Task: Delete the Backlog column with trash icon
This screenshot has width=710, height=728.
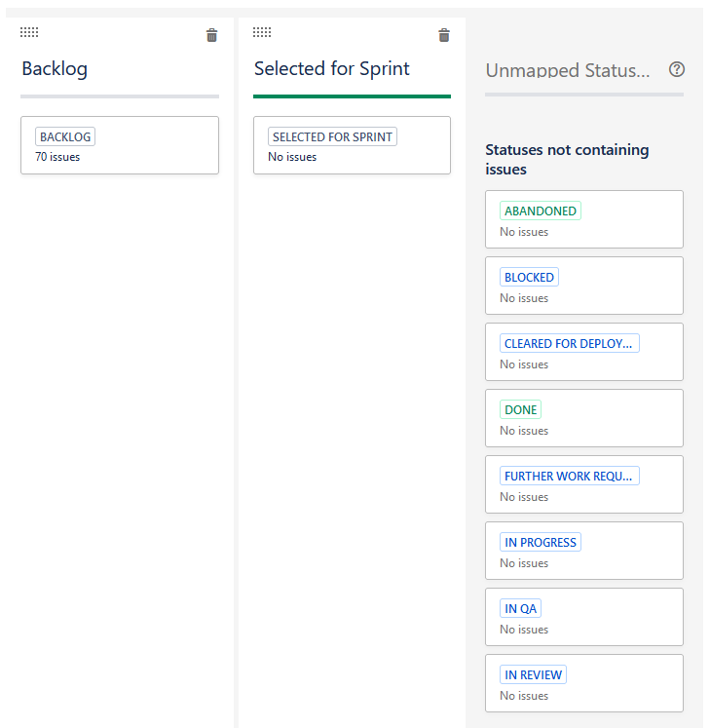Action: coord(211,35)
